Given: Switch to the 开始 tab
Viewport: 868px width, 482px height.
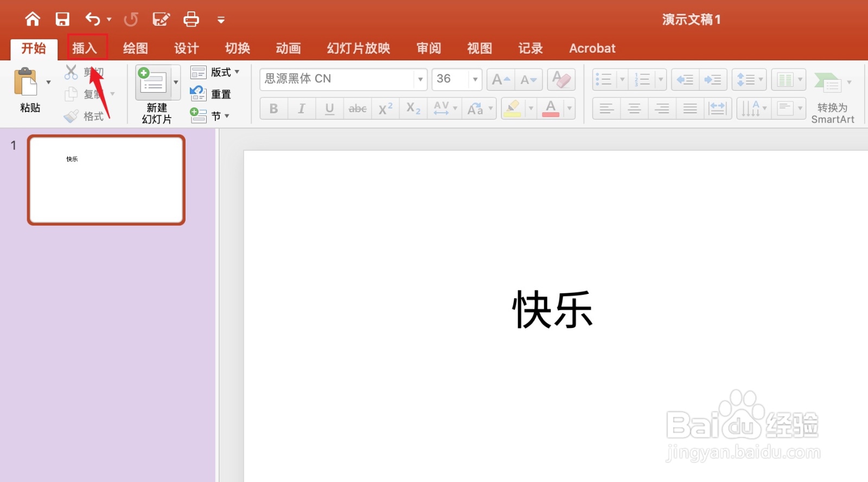Looking at the screenshot, I should (x=34, y=48).
